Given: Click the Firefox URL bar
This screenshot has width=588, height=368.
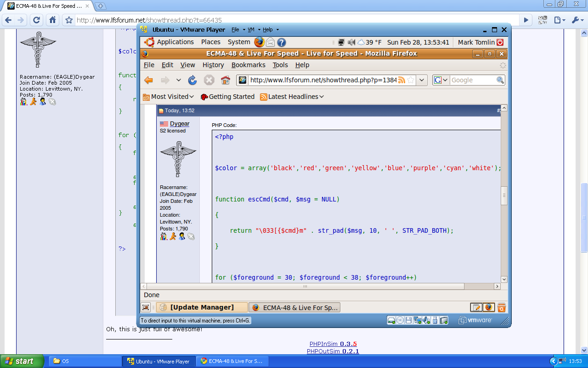Looking at the screenshot, I should pos(323,80).
